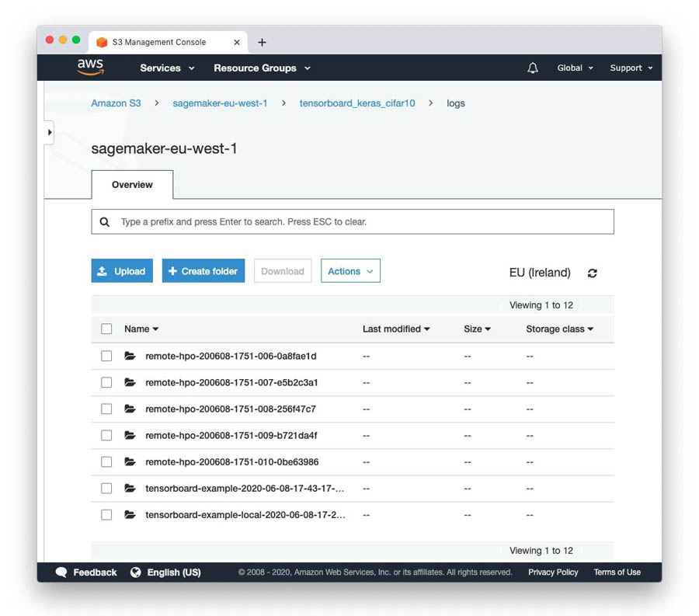Select checkbox for remote-hpo-200608-1751-007-e5b2c3a1
This screenshot has height=616, width=699.
tap(106, 382)
